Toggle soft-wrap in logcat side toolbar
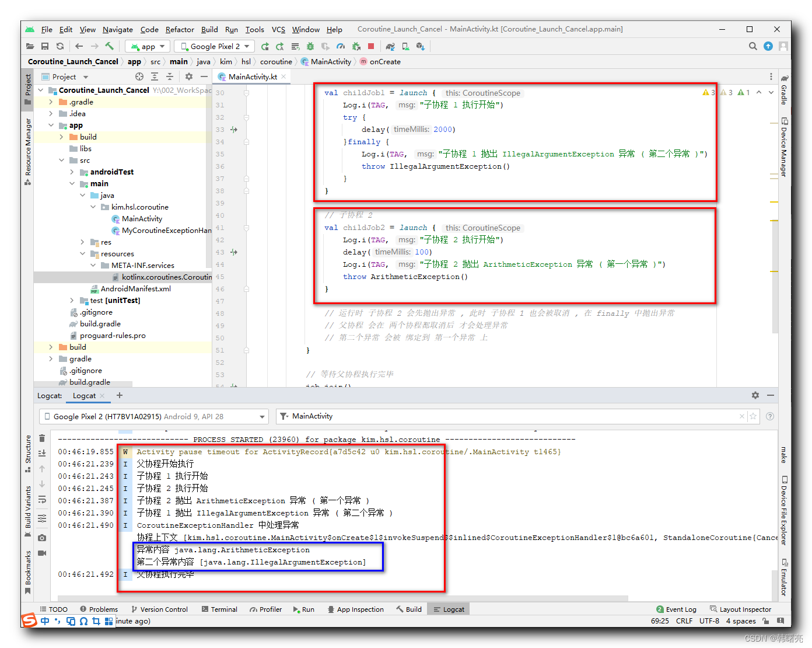The height and width of the screenshot is (648, 812). 42,500
